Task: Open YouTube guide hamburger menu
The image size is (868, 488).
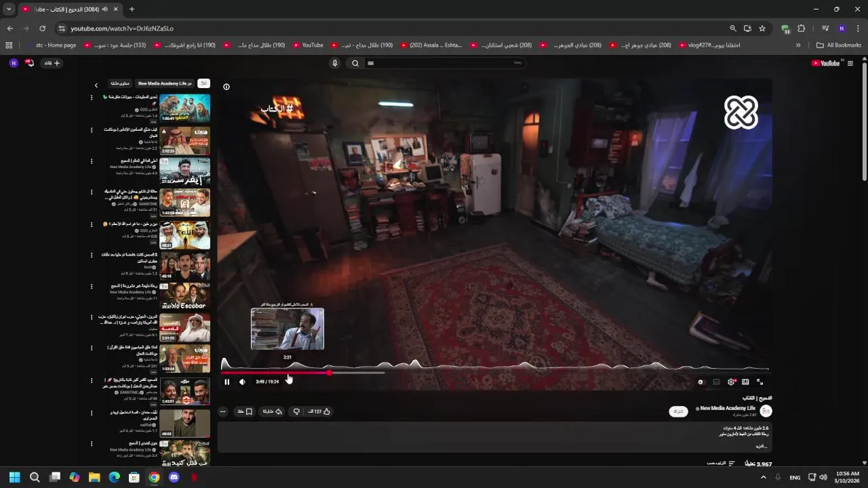Action: click(850, 63)
